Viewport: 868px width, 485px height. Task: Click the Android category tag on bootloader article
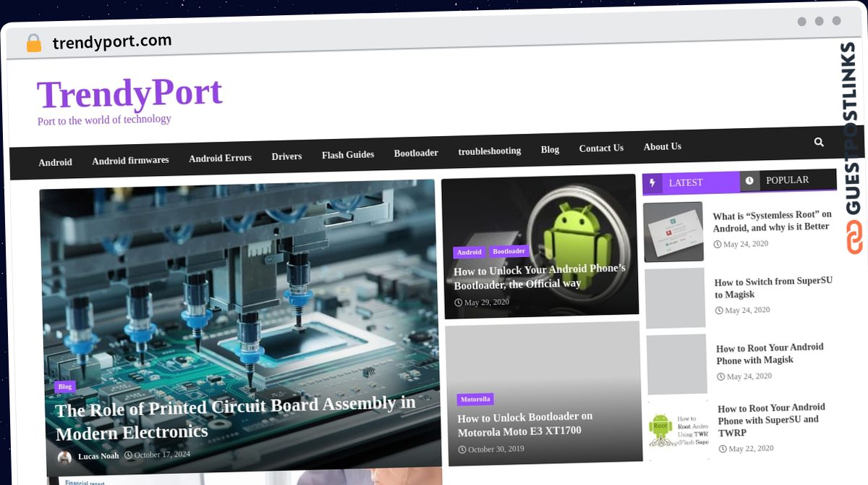point(469,252)
